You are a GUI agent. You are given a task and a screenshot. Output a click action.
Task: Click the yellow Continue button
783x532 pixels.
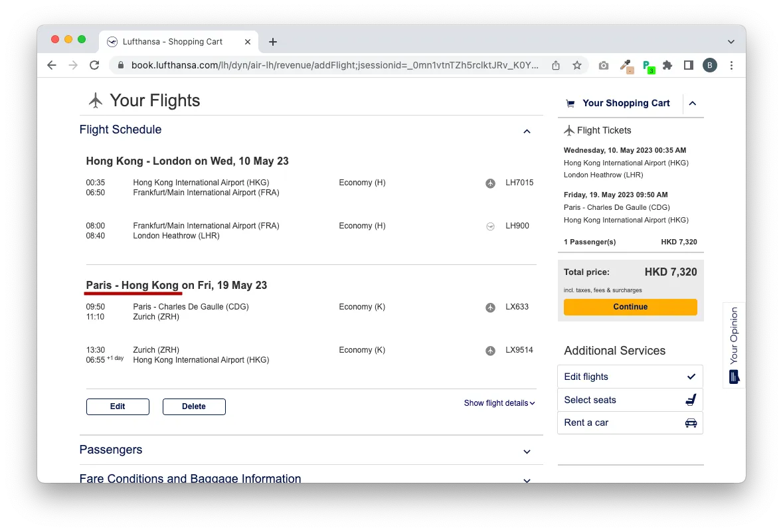[630, 307]
